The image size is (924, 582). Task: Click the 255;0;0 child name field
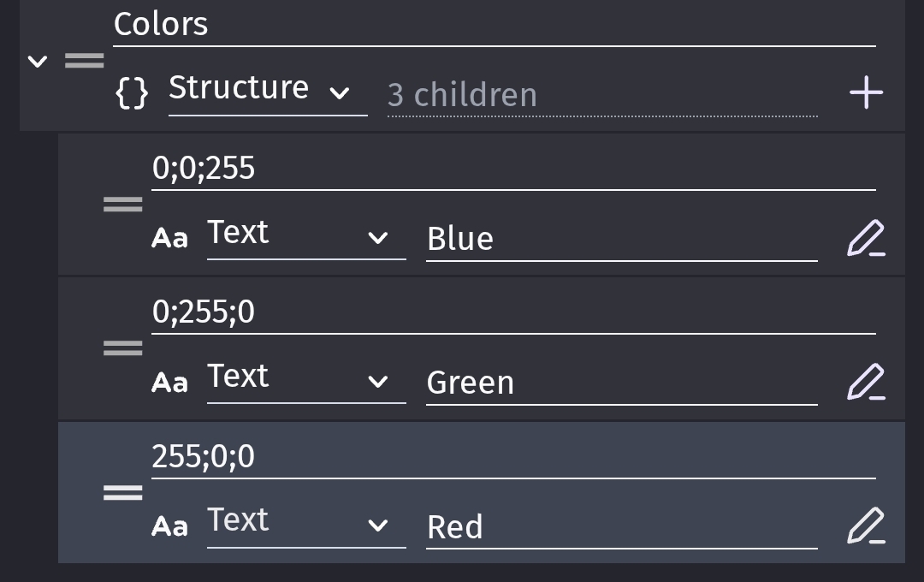[513, 457]
